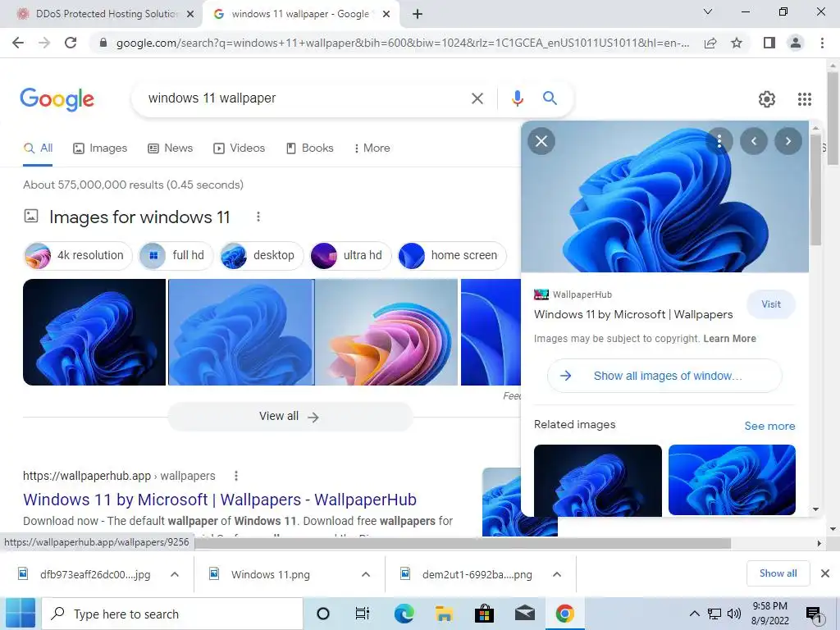The width and height of the screenshot is (840, 630).
Task: Go back to the previous page
Action: pyautogui.click(x=18, y=43)
